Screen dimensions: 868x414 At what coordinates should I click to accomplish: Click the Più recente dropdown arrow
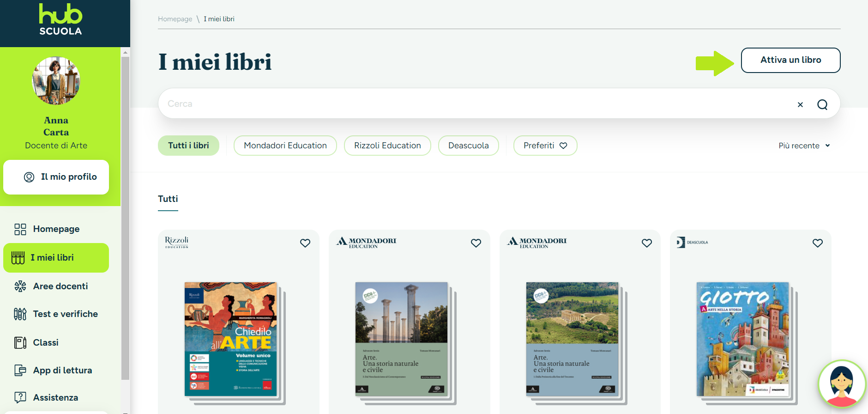827,146
